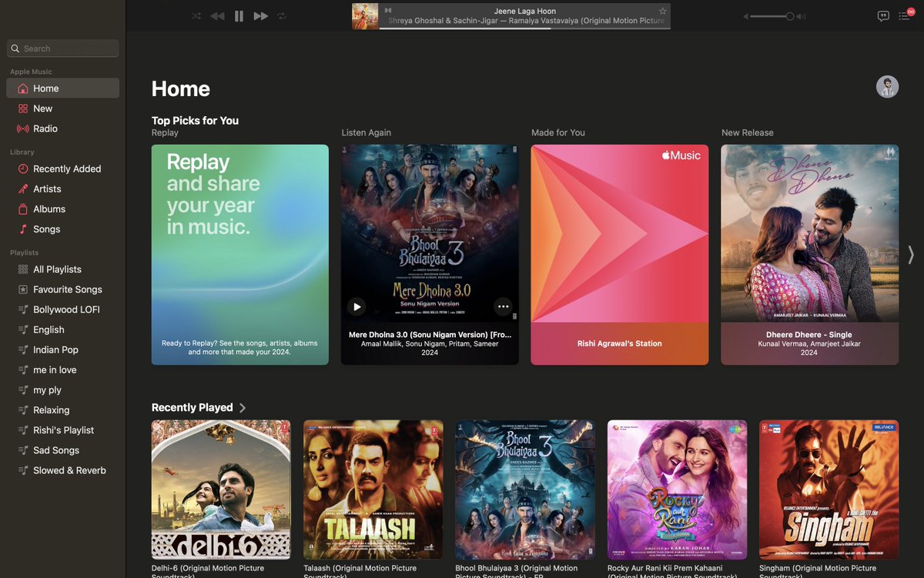Open Relaxing playlist

coord(63,410)
